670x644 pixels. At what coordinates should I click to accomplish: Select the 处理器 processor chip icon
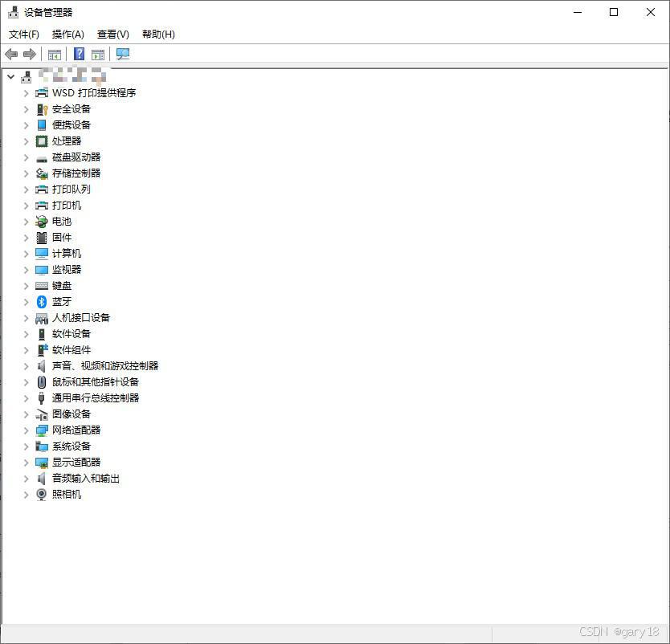pyautogui.click(x=42, y=141)
